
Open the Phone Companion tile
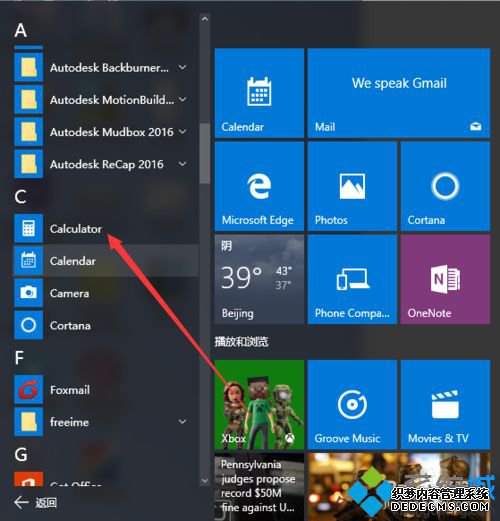point(352,279)
